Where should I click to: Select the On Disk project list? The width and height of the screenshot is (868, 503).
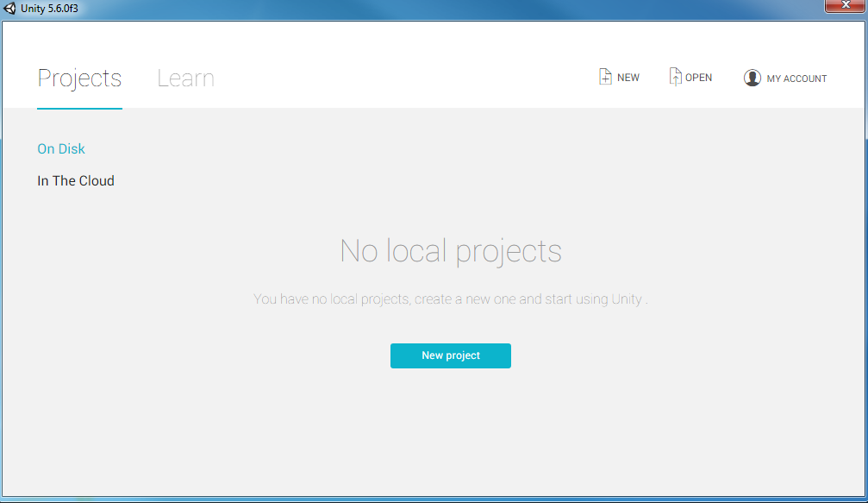pos(61,149)
